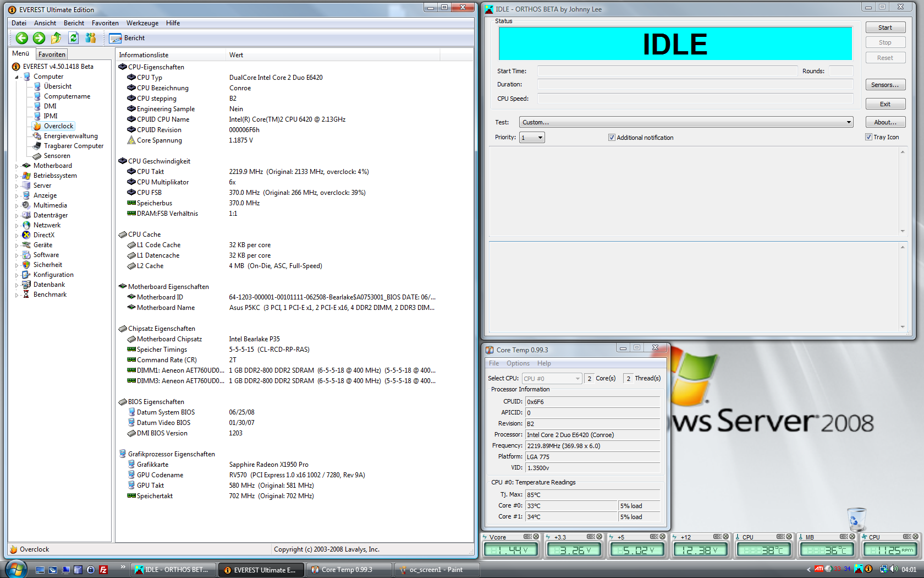Switch to the Favoriten tab in the sidebar
The height and width of the screenshot is (578, 924).
[x=52, y=54]
